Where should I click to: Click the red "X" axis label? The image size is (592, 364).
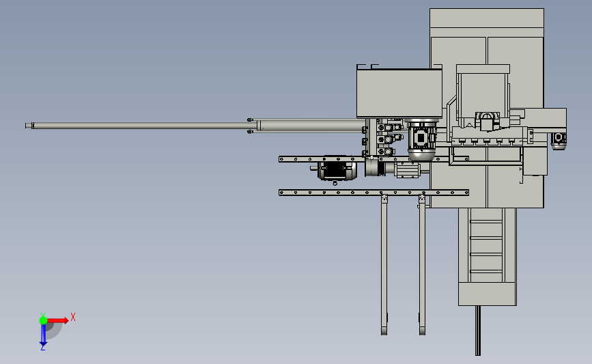coord(73,317)
